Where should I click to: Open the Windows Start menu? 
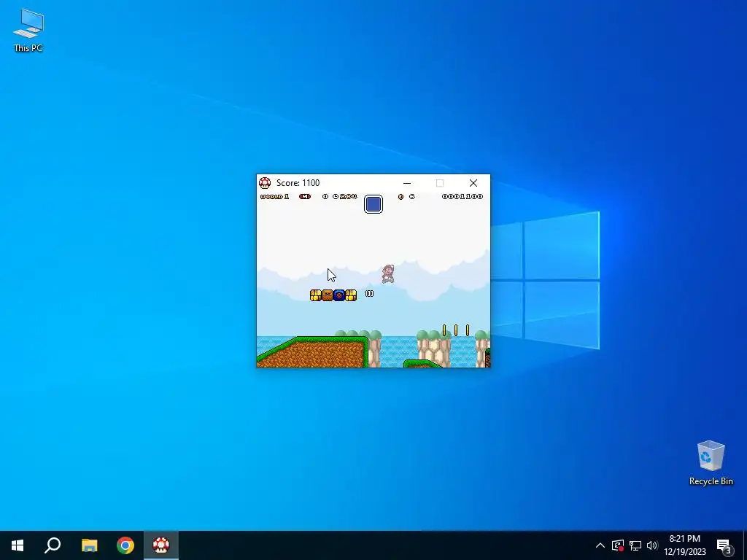pyautogui.click(x=18, y=545)
